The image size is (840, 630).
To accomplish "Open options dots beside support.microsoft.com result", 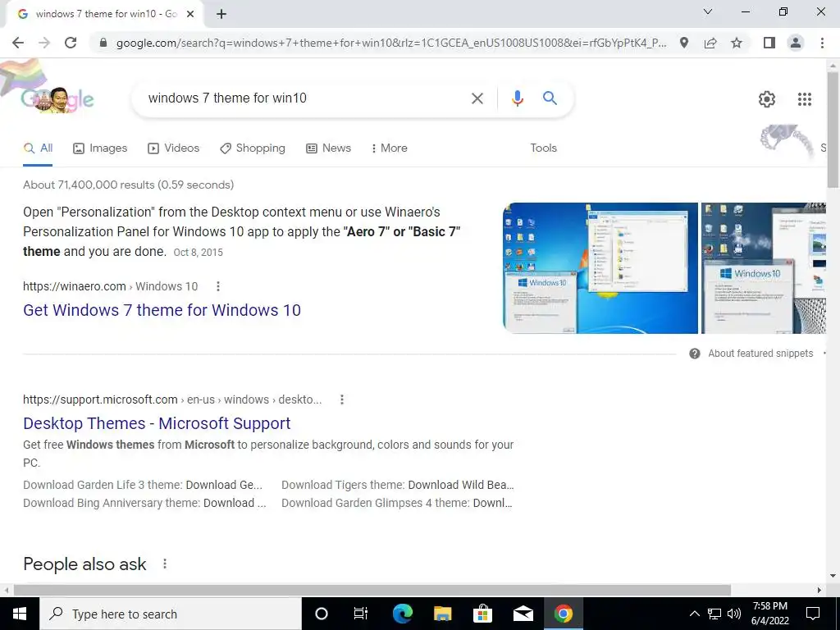I will (342, 399).
